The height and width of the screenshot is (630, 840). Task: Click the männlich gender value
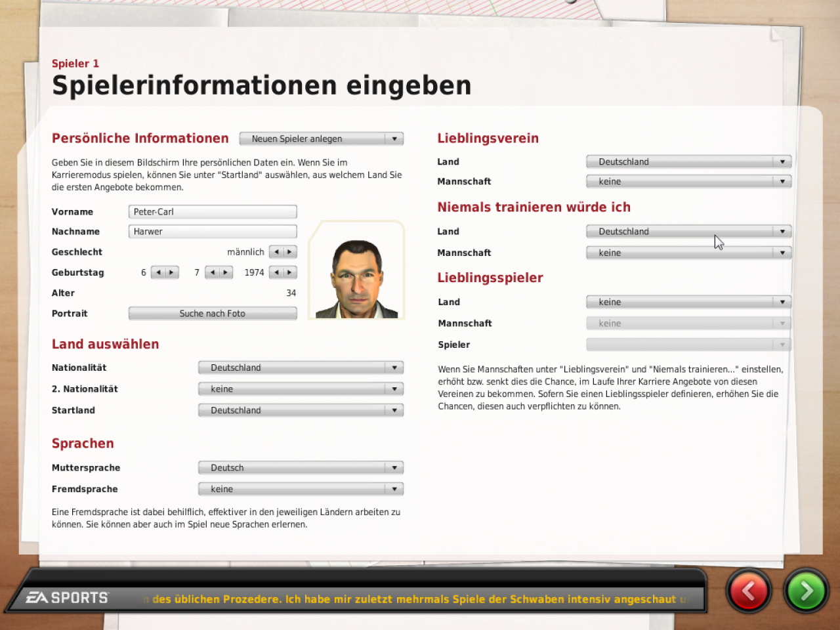point(245,252)
